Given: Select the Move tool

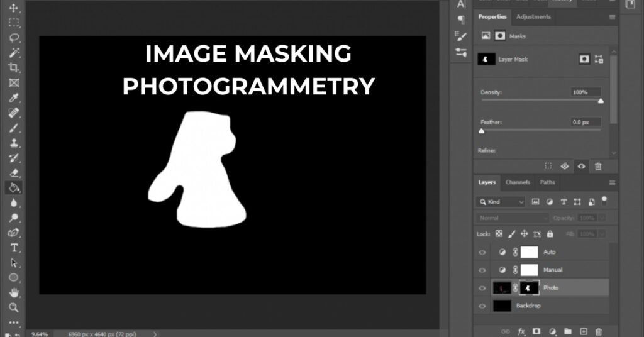Looking at the screenshot, I should [x=14, y=8].
